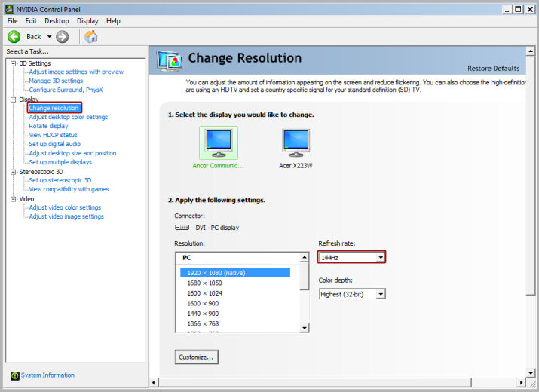Screen dimensions: 539x392
Task: Click the gray Forward arrow icon
Action: click(63, 37)
